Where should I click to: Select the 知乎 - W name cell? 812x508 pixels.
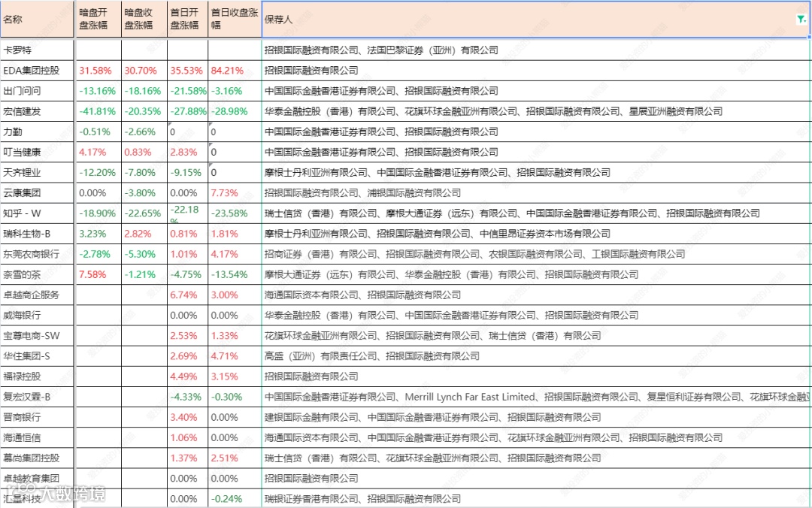[38, 213]
